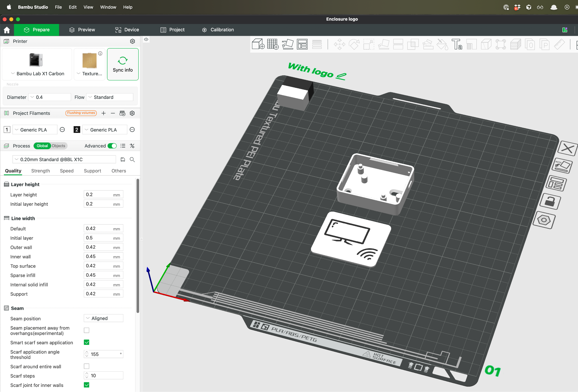Expand the nozzle Diameter dropdown
This screenshot has width=578, height=392.
click(50, 97)
